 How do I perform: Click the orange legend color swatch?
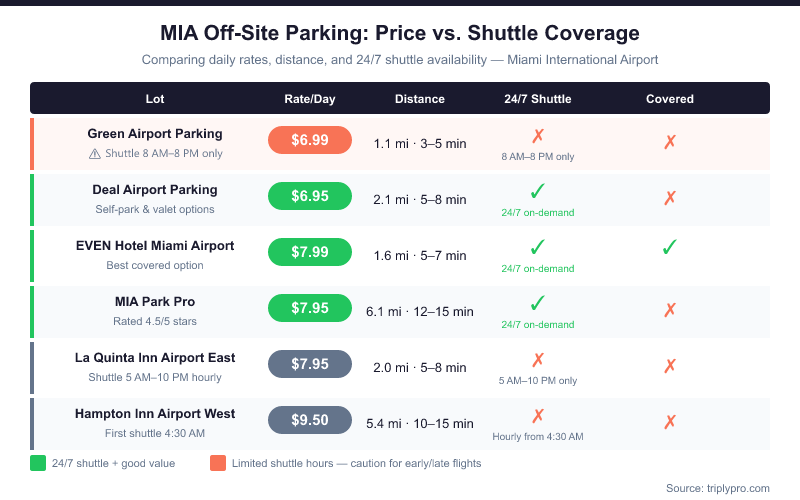(x=218, y=463)
